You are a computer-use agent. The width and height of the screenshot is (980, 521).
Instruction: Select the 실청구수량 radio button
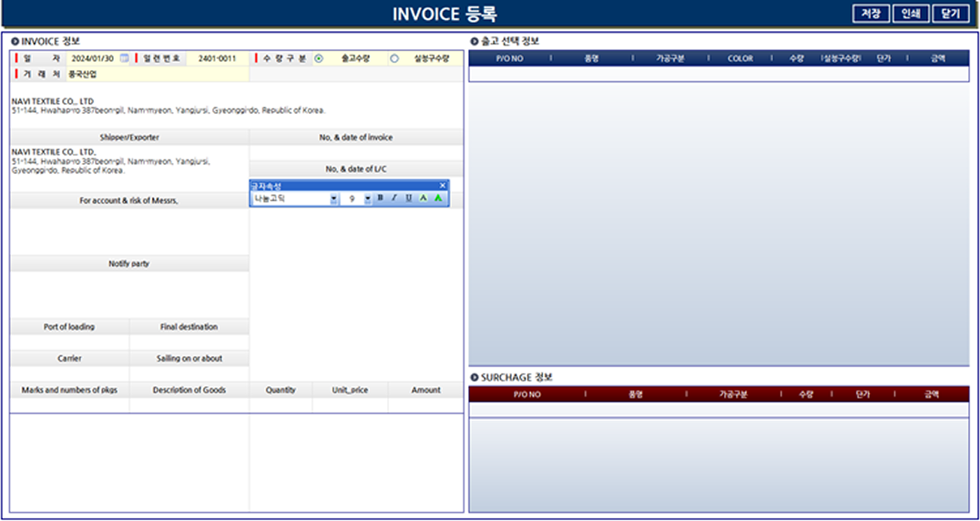point(394,58)
